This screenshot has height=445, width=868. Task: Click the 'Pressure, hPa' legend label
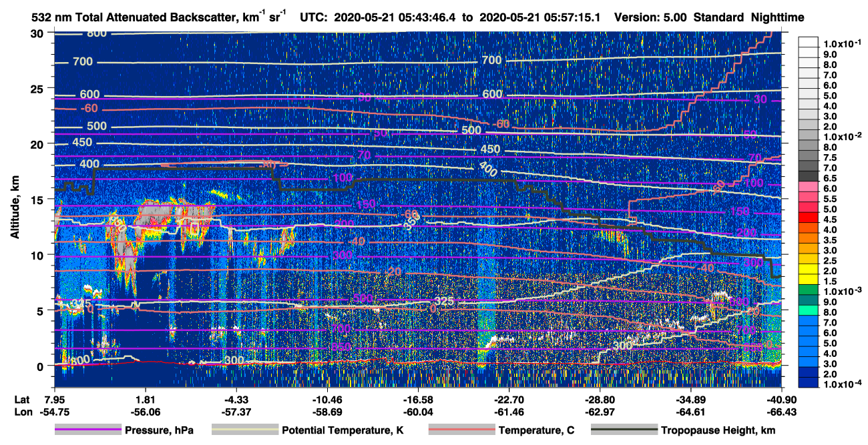(159, 430)
